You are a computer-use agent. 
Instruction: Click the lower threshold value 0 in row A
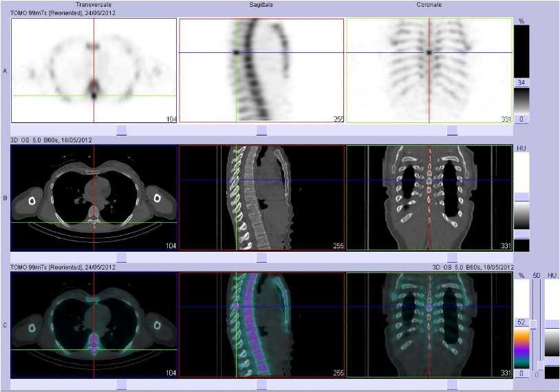coord(521,119)
